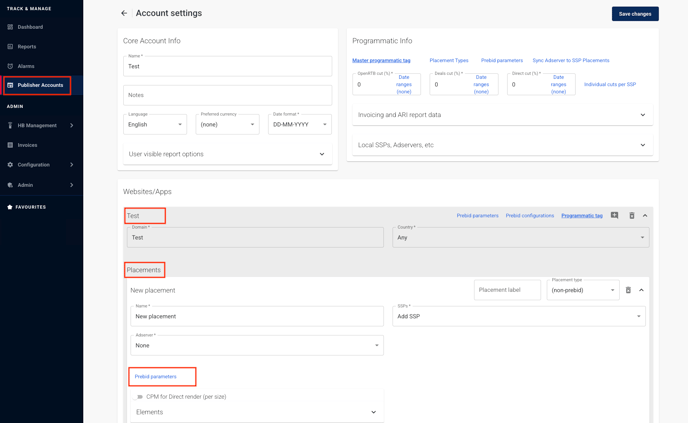Screen dimensions: 688x423
Task: Open Programmatic tag link on Test website row
Action: pos(582,216)
